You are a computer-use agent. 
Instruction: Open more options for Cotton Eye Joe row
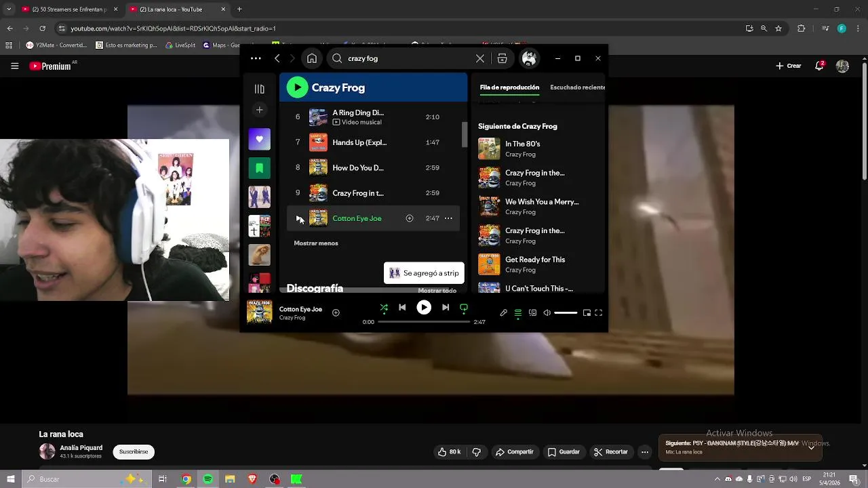pos(448,218)
